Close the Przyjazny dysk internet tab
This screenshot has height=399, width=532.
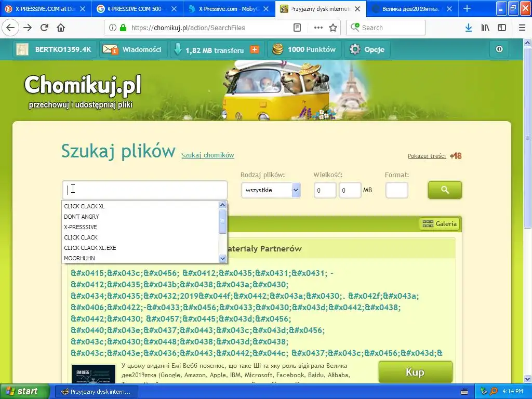click(x=357, y=9)
